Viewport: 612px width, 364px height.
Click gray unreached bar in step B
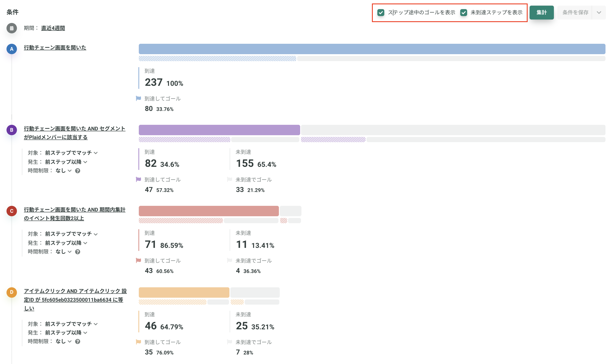tap(453, 130)
